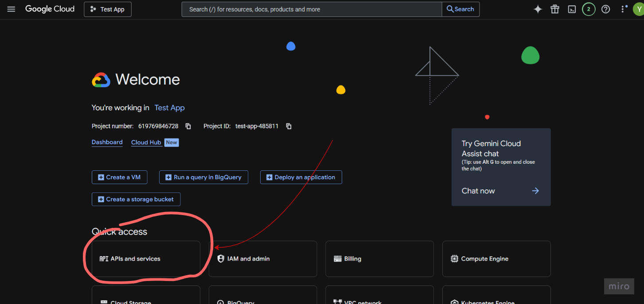Click the gift free trial icon
This screenshot has height=304, width=644.
[555, 9]
